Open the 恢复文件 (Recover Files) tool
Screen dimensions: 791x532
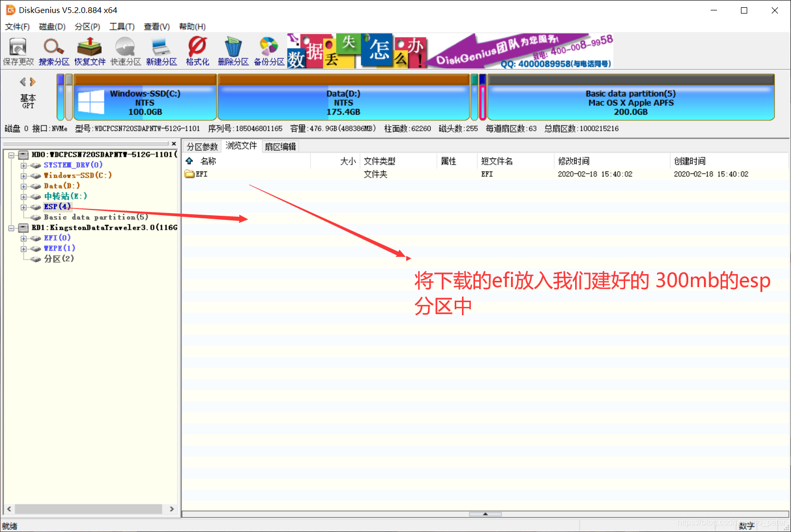[89, 50]
